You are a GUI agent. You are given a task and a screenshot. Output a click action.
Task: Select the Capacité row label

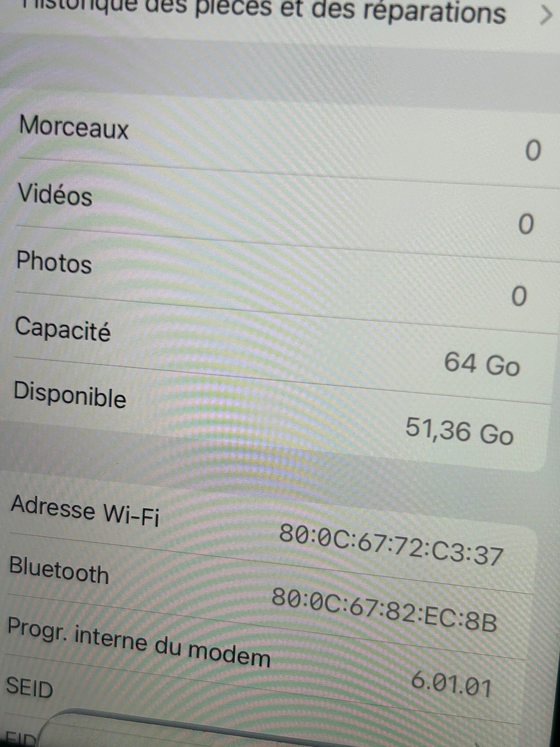tap(62, 329)
